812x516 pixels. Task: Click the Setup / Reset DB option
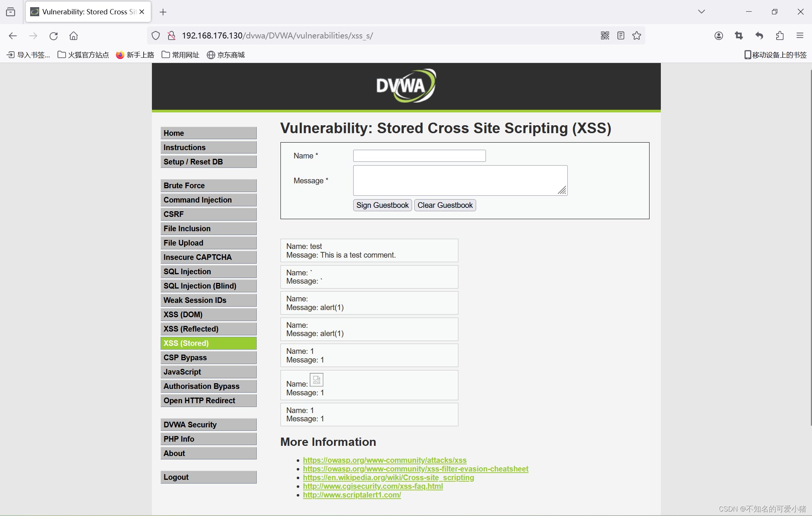click(x=208, y=161)
